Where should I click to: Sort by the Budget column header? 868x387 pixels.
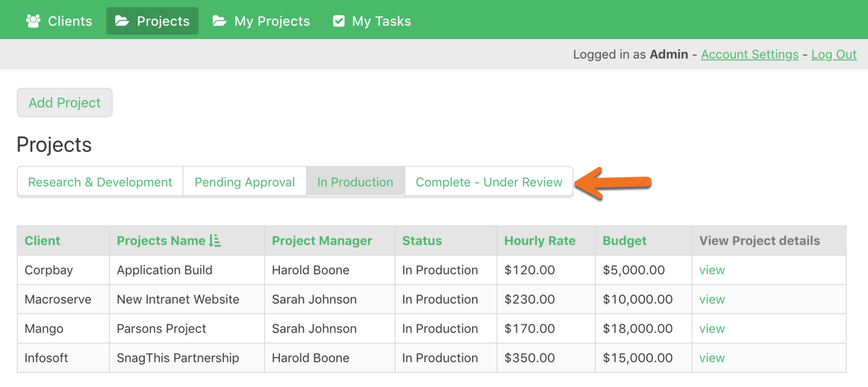coord(624,241)
